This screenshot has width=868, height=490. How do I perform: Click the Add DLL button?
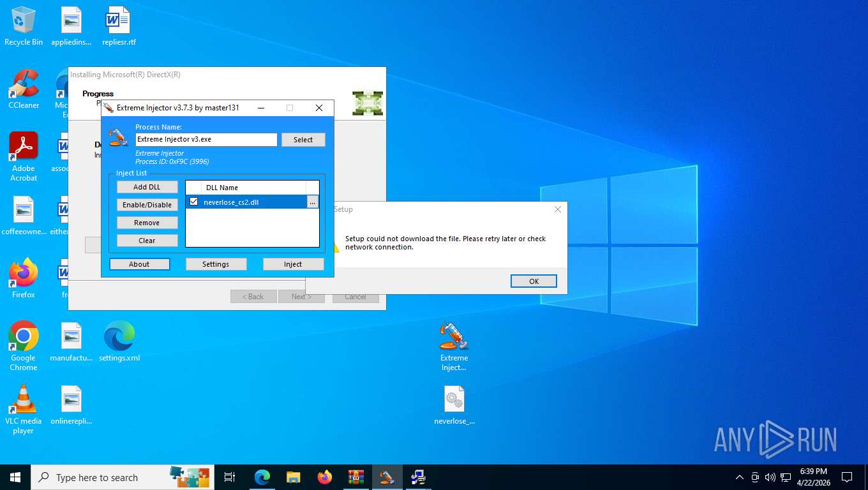(x=147, y=187)
